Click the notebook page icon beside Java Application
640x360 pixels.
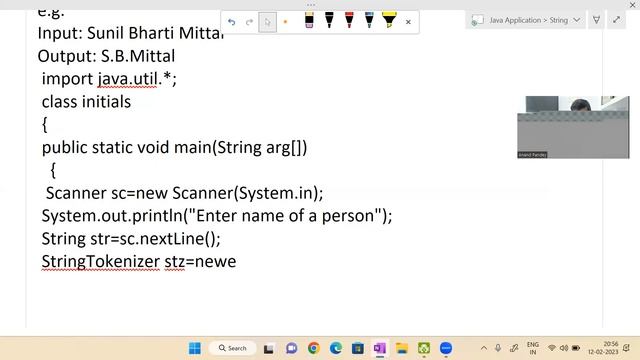[477, 20]
